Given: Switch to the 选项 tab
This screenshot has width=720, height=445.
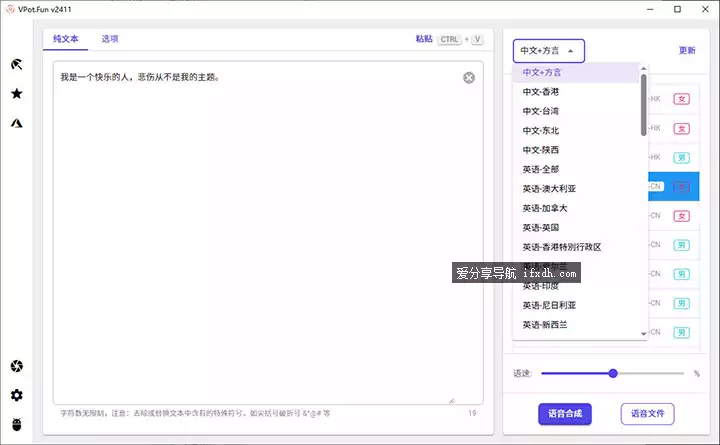Looking at the screenshot, I should pos(110,39).
